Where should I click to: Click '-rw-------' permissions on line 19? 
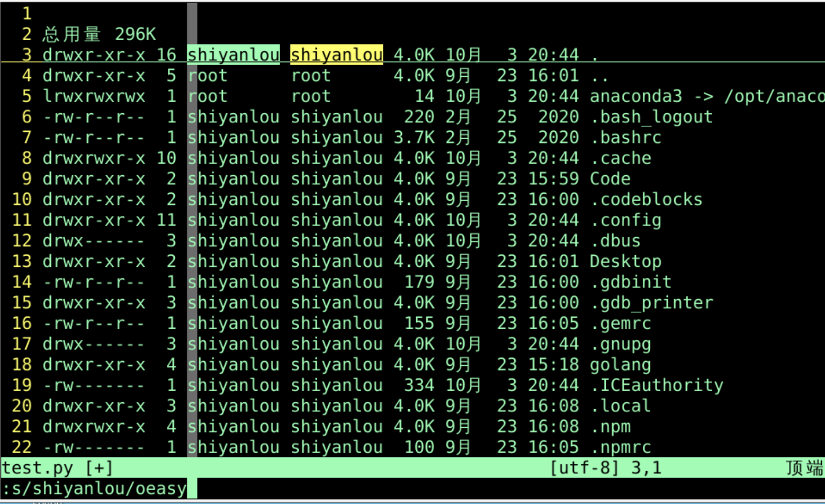coord(94,385)
